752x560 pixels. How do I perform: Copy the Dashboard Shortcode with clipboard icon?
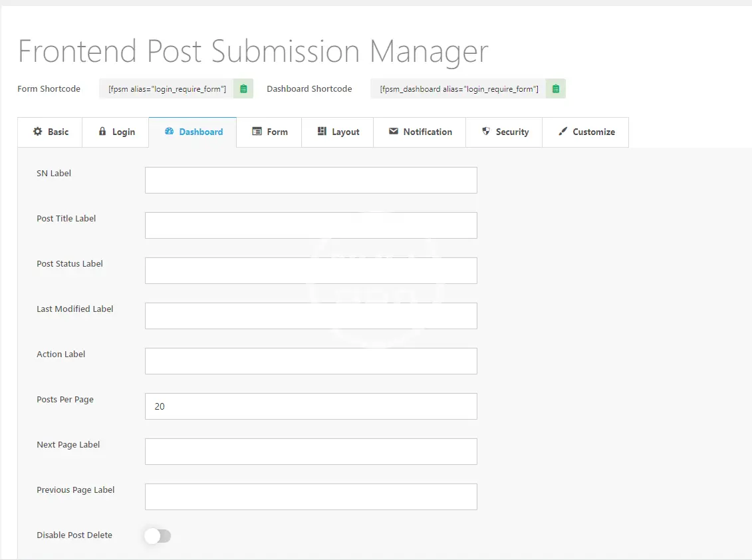(556, 88)
